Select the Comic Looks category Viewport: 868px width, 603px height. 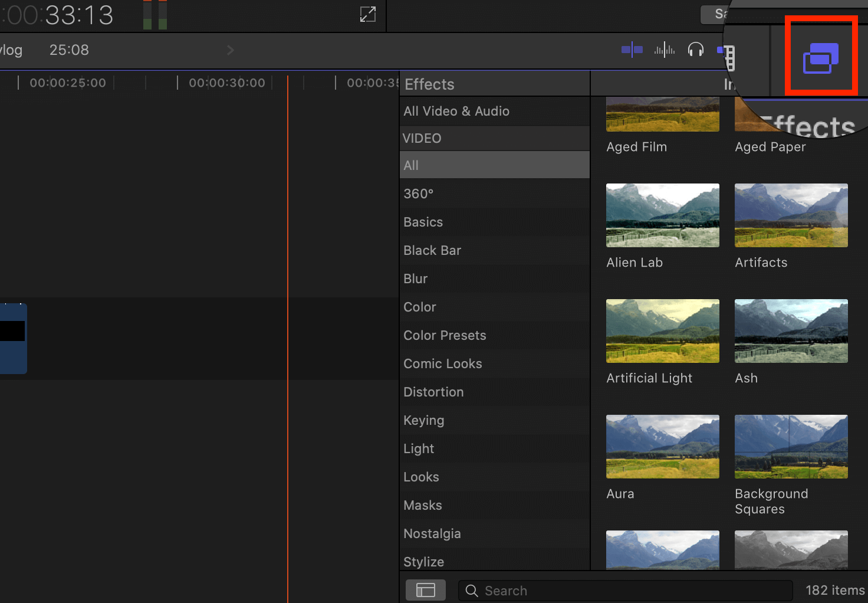495,363
